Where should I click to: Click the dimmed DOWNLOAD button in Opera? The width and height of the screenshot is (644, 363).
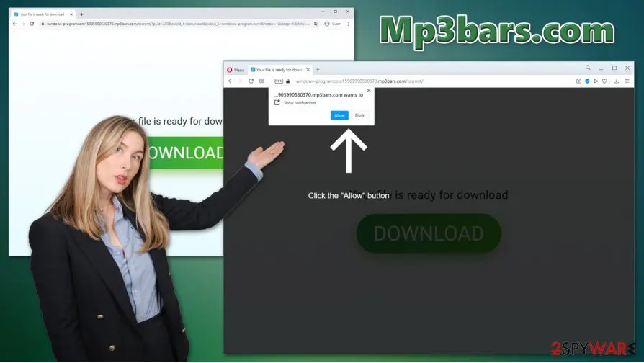(429, 233)
